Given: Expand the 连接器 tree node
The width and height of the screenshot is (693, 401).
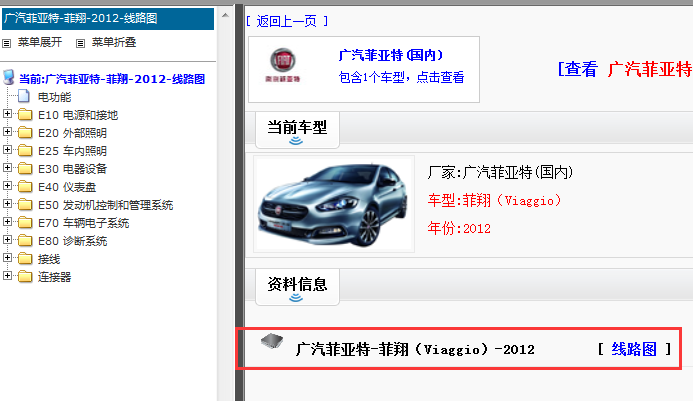Looking at the screenshot, I should (x=7, y=275).
